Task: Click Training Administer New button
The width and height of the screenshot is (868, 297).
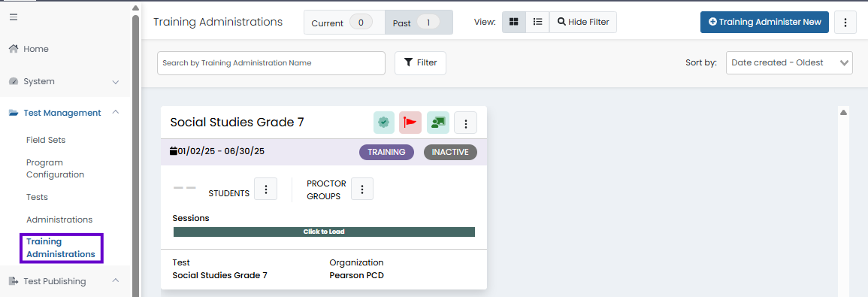Action: (x=764, y=22)
